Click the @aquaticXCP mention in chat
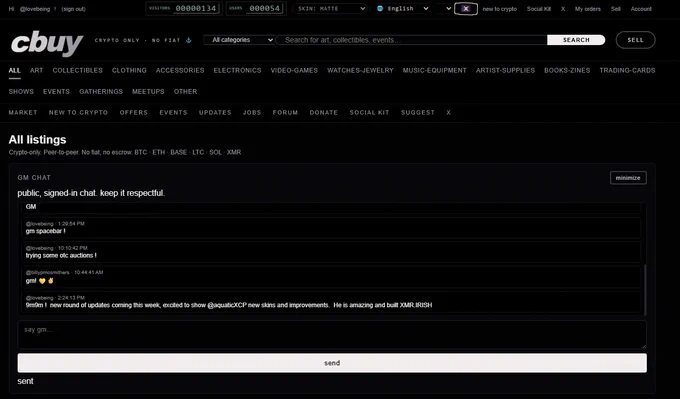This screenshot has width=680, height=399. (227, 305)
